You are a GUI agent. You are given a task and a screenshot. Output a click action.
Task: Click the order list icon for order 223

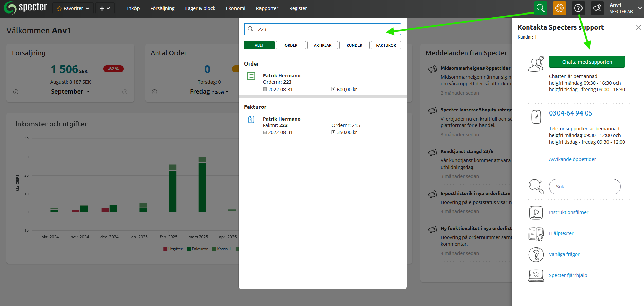(251, 76)
